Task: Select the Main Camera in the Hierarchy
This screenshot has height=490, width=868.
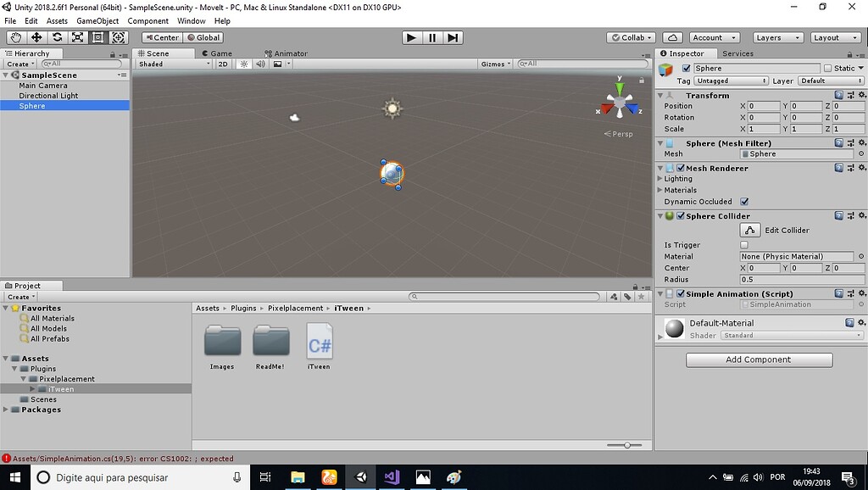Action: pos(43,85)
